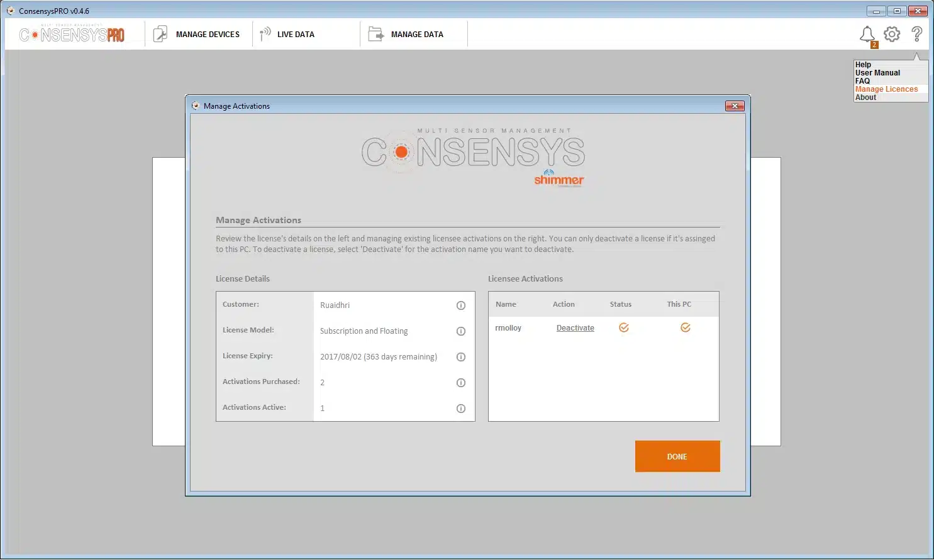Click the notification count badge
Viewport: 934px width, 560px height.
coord(874,45)
